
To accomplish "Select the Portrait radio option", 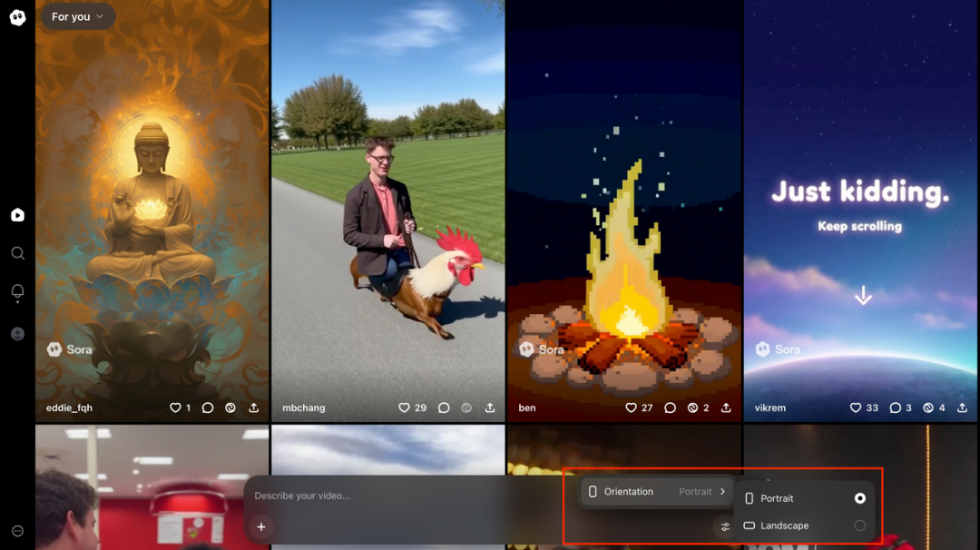I will coord(859,498).
